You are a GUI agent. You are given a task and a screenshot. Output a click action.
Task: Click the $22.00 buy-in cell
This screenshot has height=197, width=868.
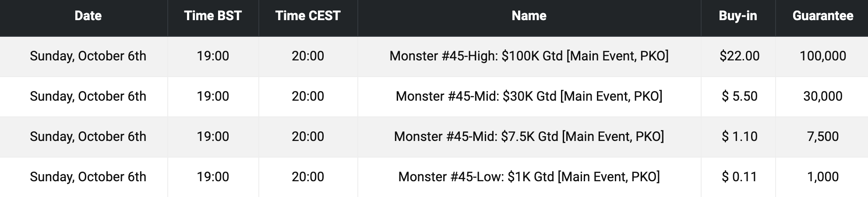739,56
